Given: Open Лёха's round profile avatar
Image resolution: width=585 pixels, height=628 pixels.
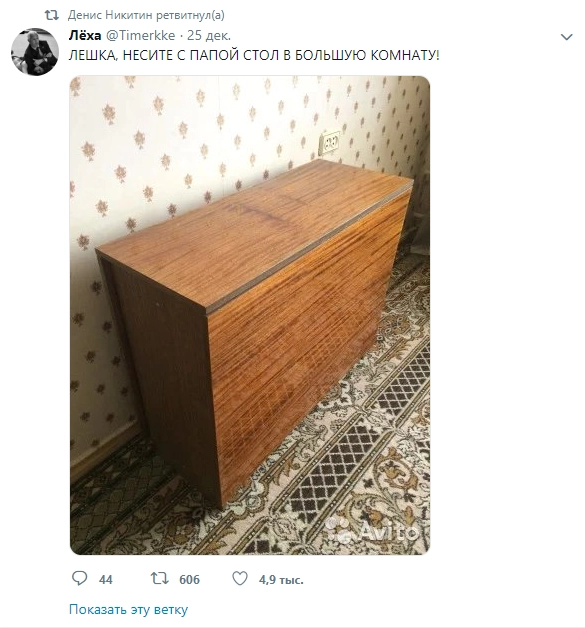Looking at the screenshot, I should pos(35,52).
